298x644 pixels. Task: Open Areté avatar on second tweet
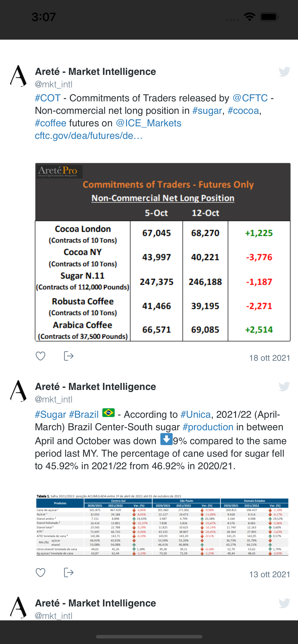(x=18, y=391)
